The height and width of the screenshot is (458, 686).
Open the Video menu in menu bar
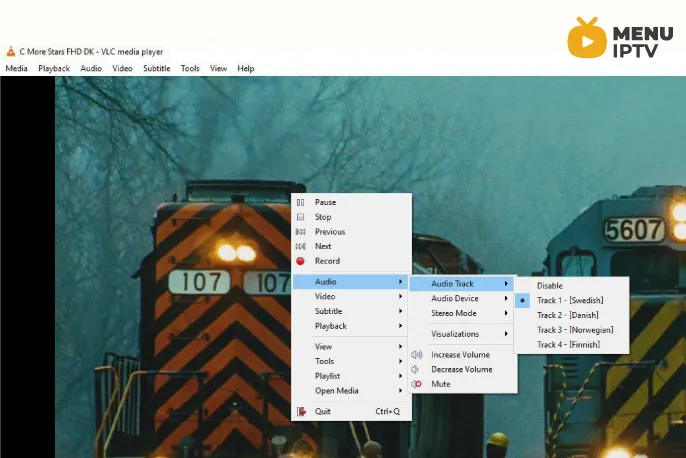[x=122, y=68]
